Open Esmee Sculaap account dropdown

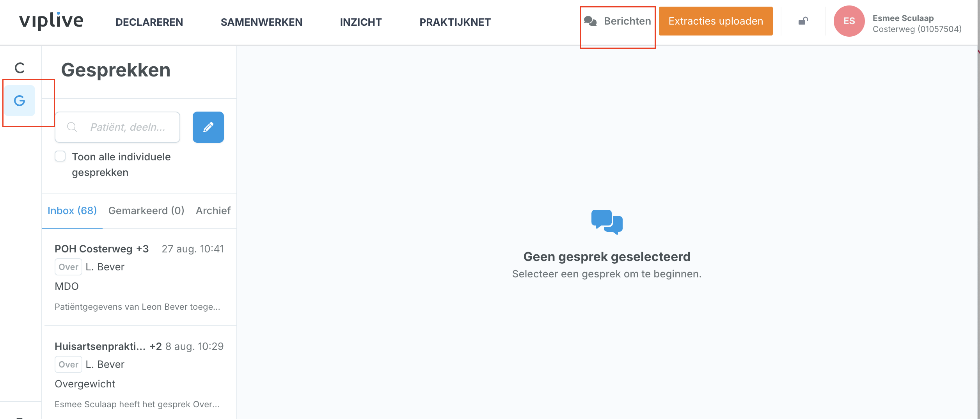[916, 23]
